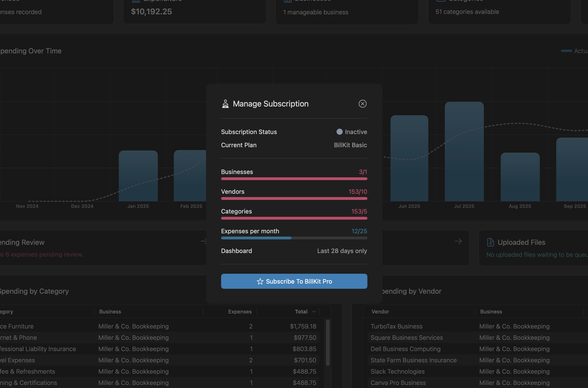This screenshot has height=388, width=588.
Task: Click the Uploaded Files document upload icon
Action: click(490, 242)
